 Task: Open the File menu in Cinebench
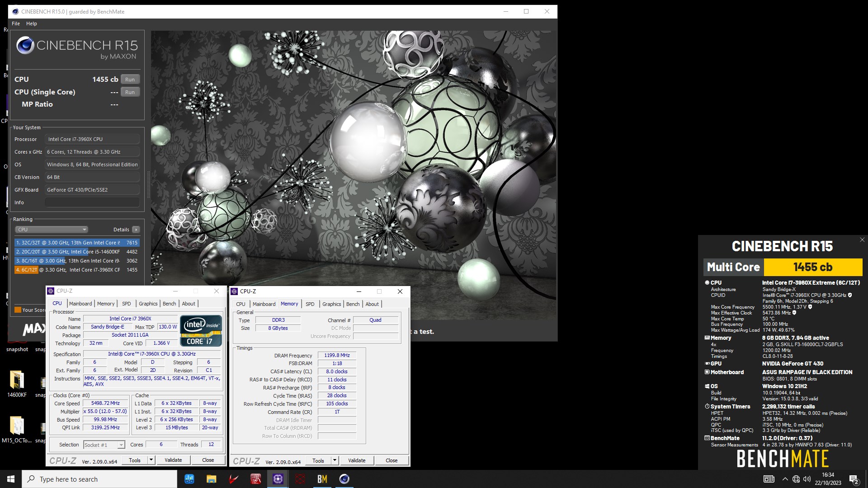pos(16,23)
